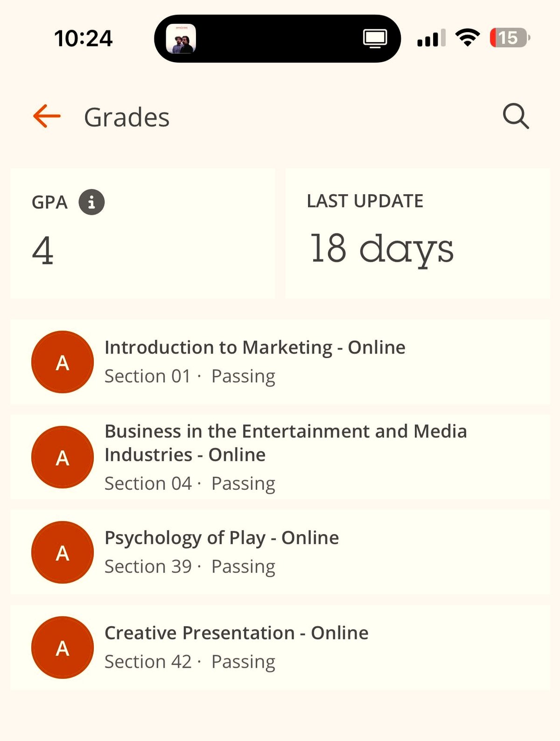Viewport: 560px width, 741px height.
Task: Tap the Grades page title
Action: (127, 117)
